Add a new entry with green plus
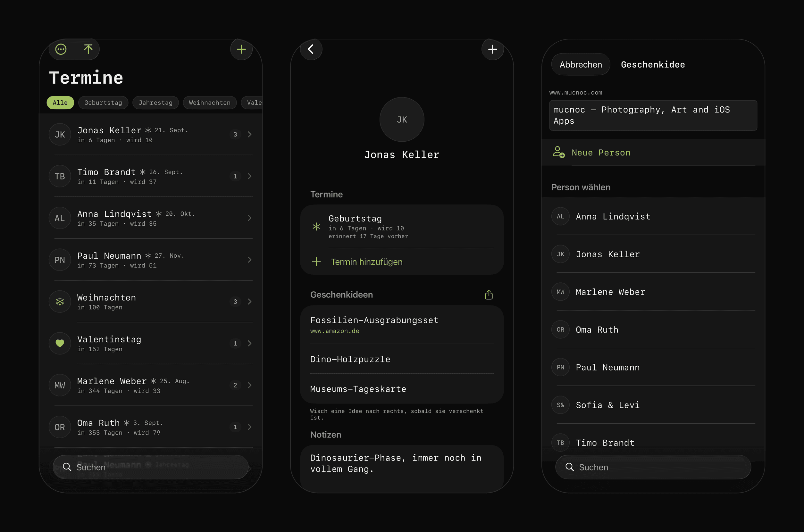804x532 pixels. 241,50
